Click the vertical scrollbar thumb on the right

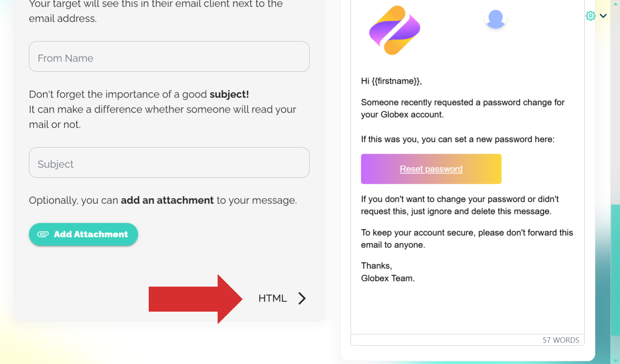pos(615,270)
